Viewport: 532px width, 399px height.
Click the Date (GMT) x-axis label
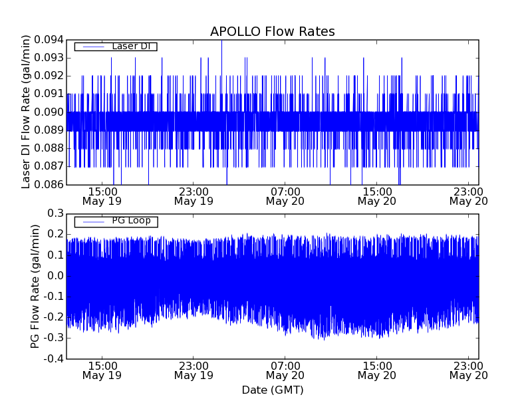pos(272,390)
